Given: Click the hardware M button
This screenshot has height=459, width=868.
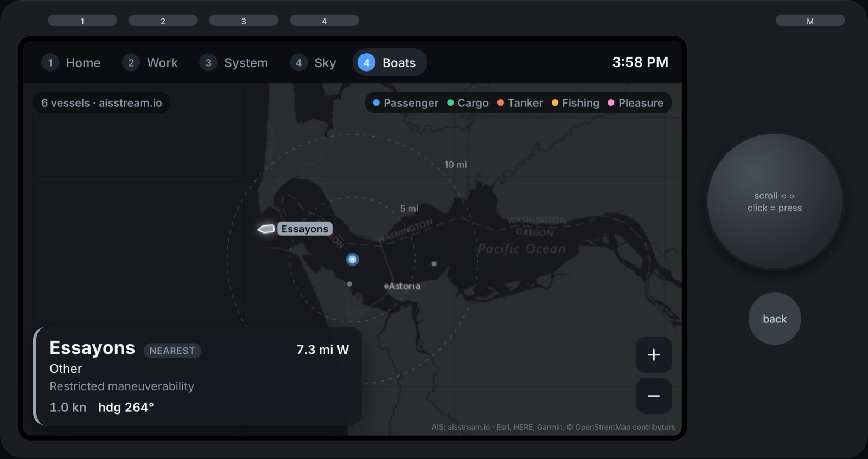Looking at the screenshot, I should (x=810, y=21).
